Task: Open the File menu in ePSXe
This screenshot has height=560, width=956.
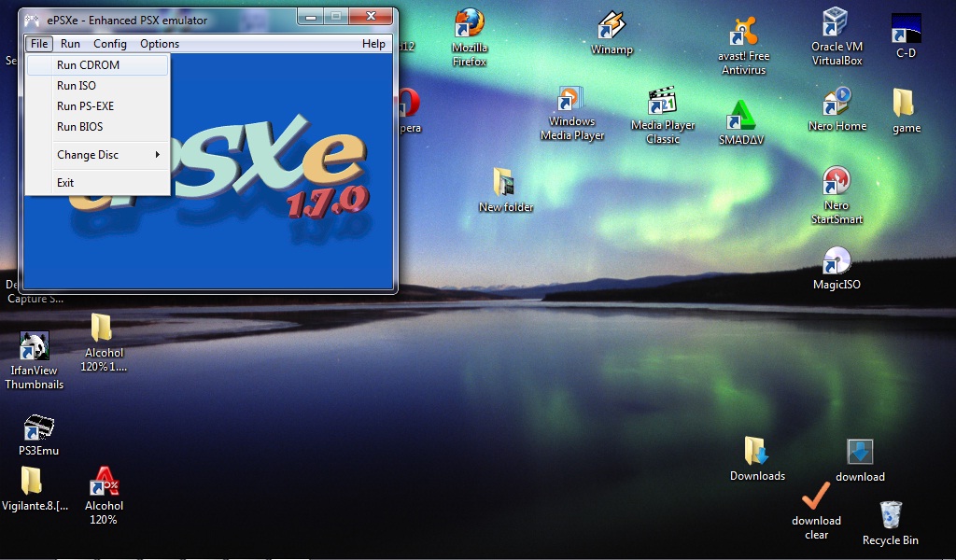Action: [x=39, y=44]
